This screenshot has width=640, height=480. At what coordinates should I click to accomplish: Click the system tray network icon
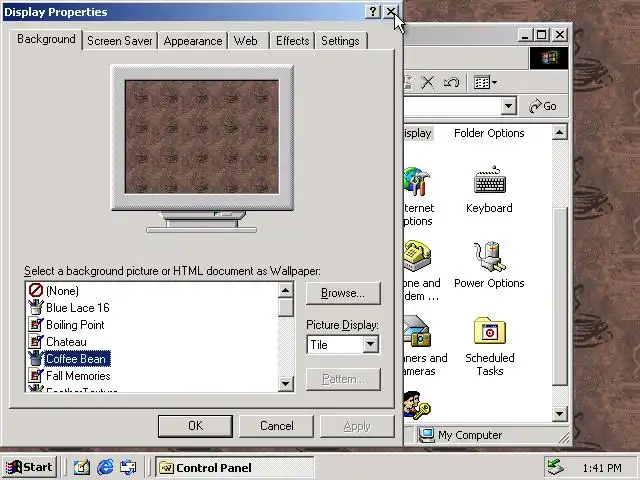coord(556,467)
